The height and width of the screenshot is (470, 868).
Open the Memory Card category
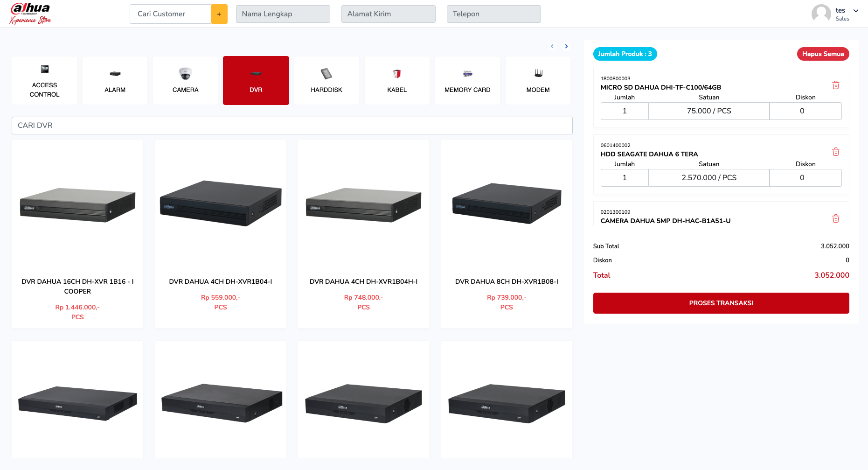pyautogui.click(x=467, y=80)
